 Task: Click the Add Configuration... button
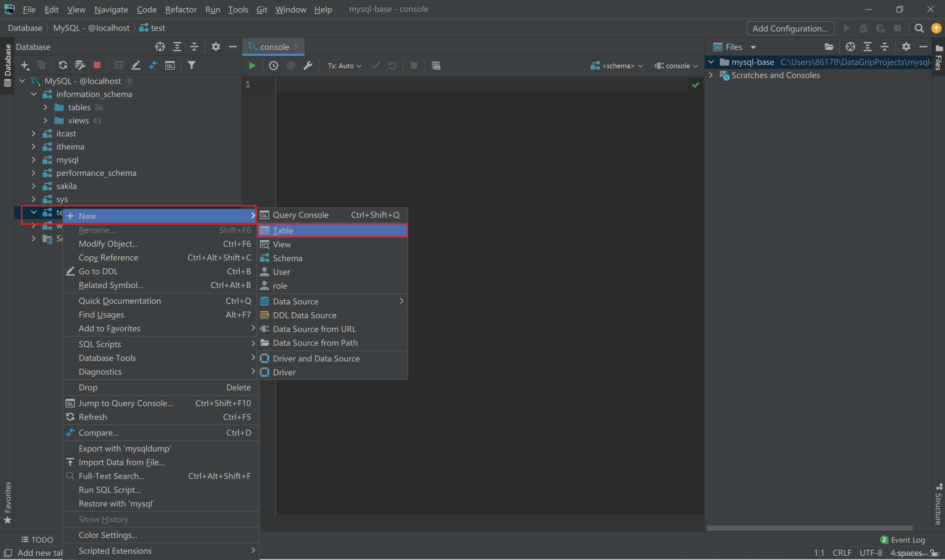point(790,28)
